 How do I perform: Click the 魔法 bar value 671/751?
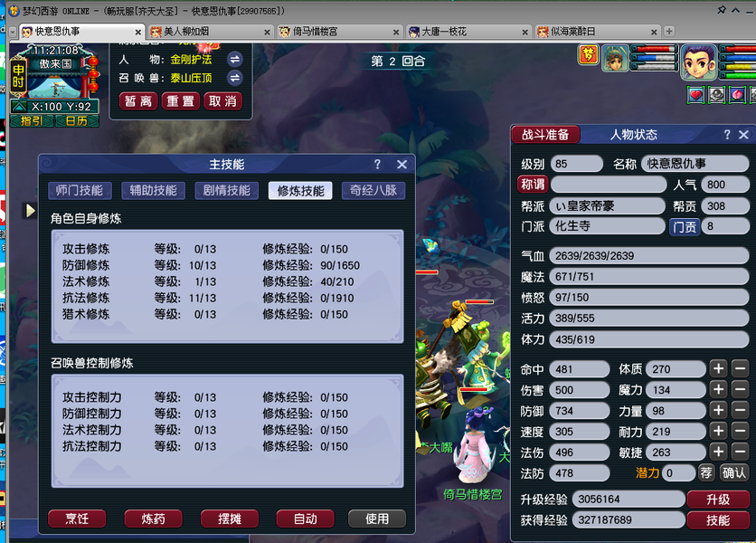649,277
